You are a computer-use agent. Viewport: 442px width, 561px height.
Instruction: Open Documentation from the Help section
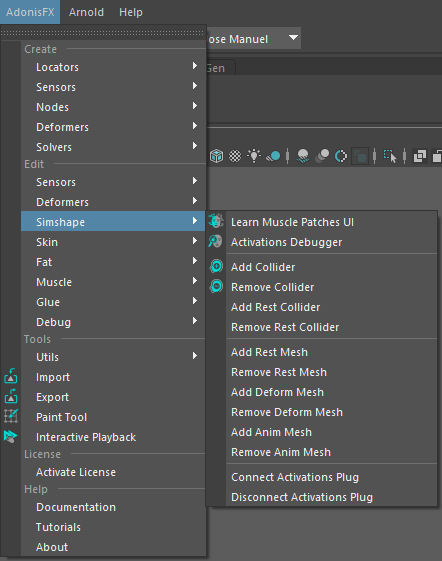113,507
